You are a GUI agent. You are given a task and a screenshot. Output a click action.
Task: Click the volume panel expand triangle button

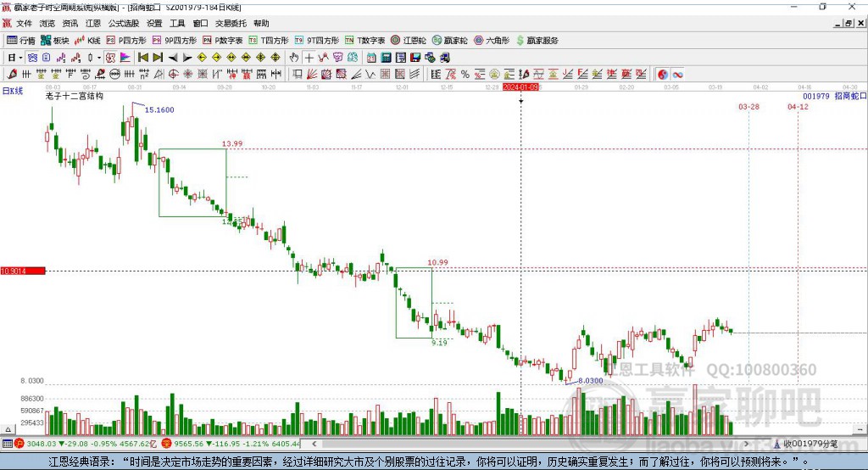pos(8,429)
